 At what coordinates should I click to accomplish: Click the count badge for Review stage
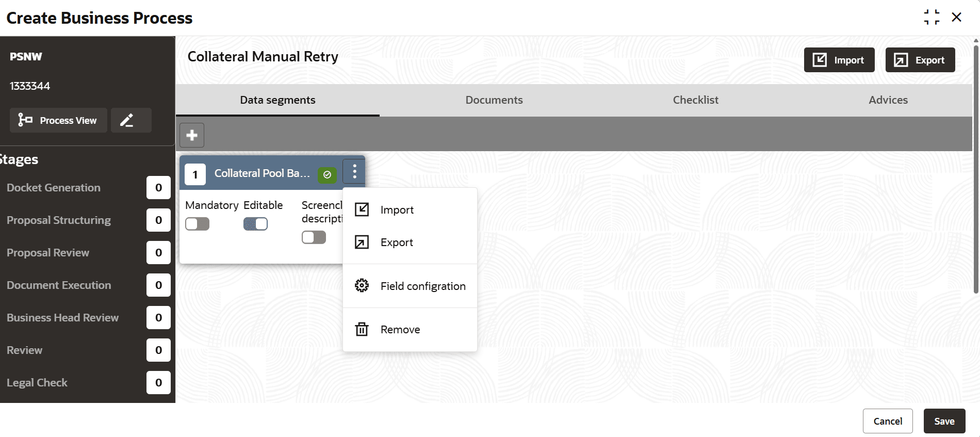click(158, 350)
